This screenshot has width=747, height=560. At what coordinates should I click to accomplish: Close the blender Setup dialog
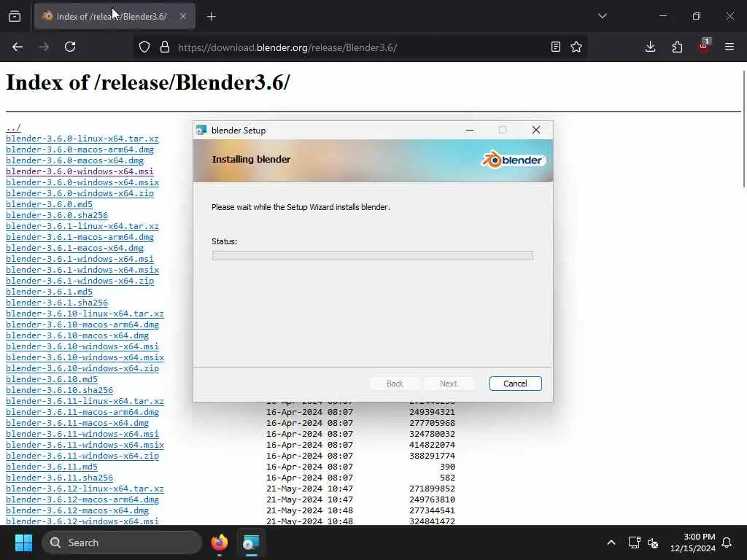pyautogui.click(x=536, y=130)
